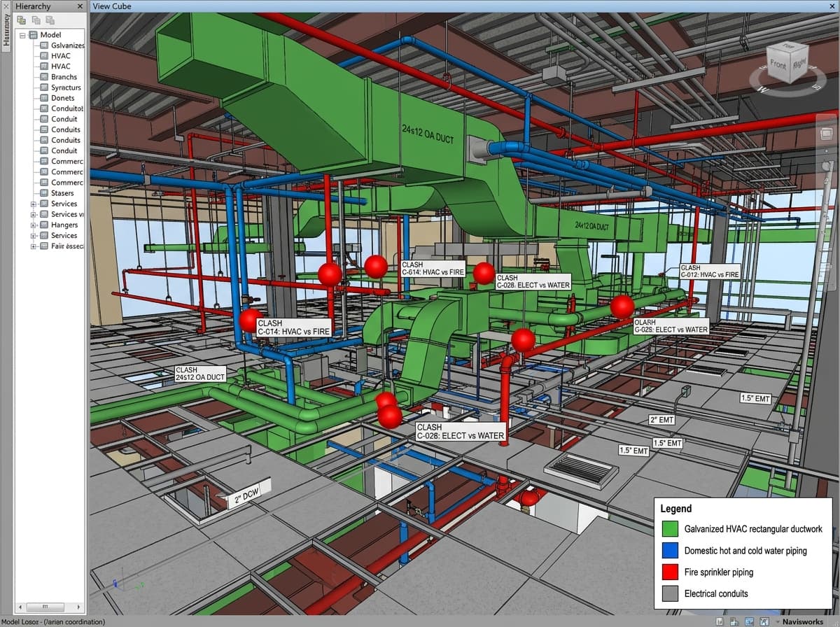Open the Navisworks status bar dropdown arrow

776,622
